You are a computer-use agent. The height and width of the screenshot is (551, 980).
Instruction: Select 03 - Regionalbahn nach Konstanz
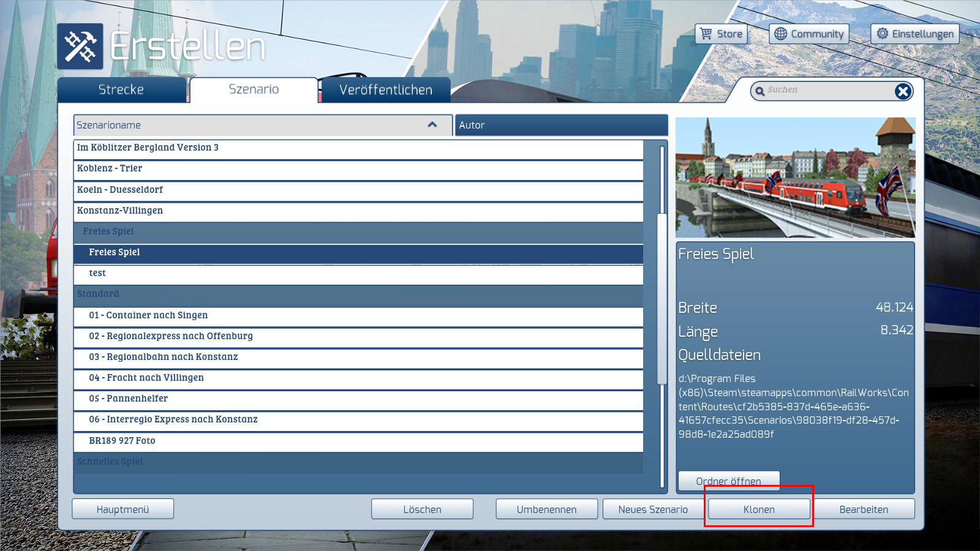point(358,358)
